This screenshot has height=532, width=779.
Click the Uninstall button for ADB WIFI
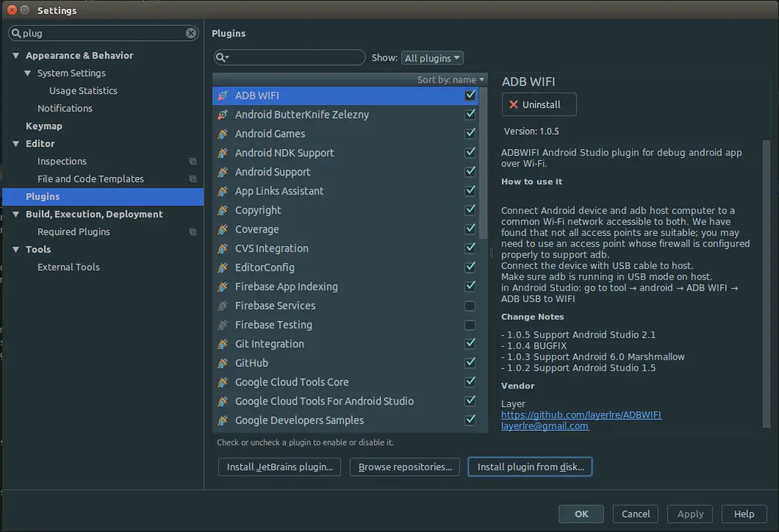click(539, 104)
